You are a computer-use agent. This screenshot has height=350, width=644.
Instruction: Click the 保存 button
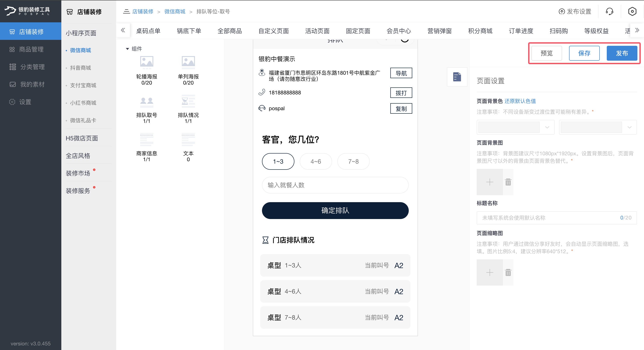coord(584,53)
